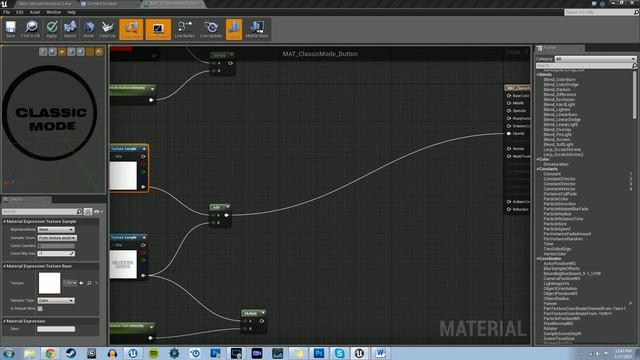Save the material with the Save icon

coord(11,29)
